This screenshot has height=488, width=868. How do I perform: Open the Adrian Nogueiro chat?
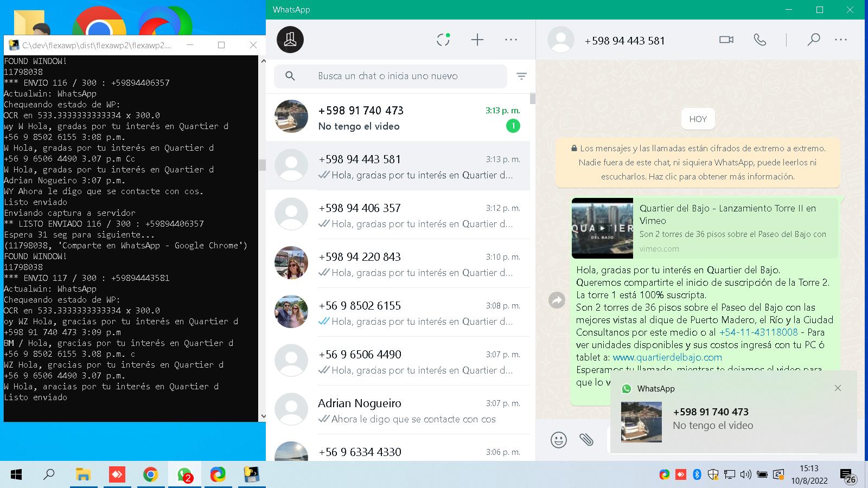(398, 410)
